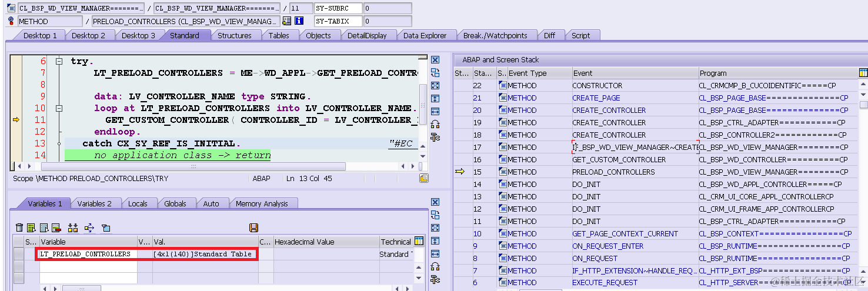Click the SY-TABIX name field
Screen dimensions: 868x291
pyautogui.click(x=337, y=21)
